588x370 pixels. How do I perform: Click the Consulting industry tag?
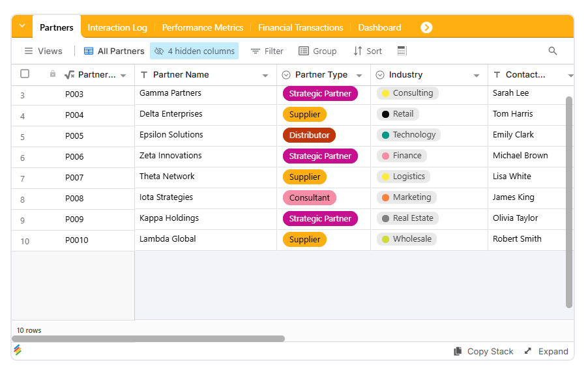coord(407,93)
